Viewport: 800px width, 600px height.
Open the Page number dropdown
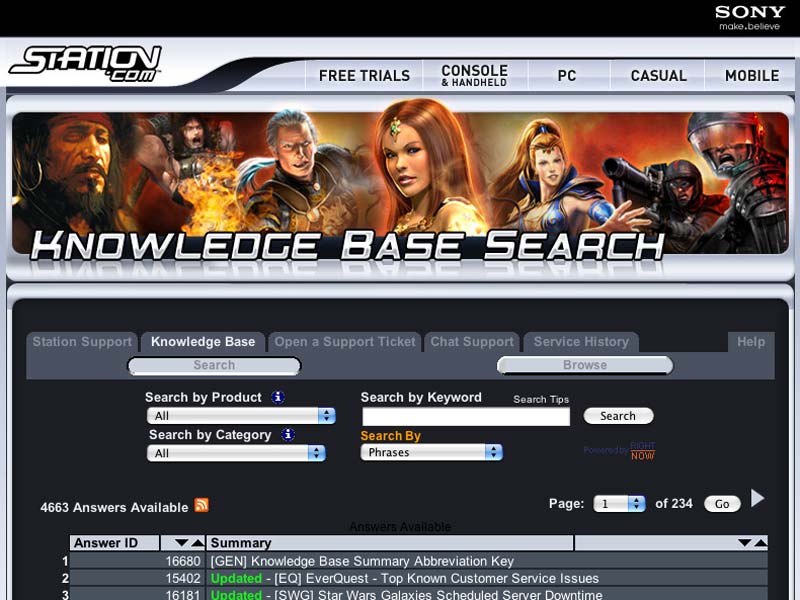coord(619,504)
